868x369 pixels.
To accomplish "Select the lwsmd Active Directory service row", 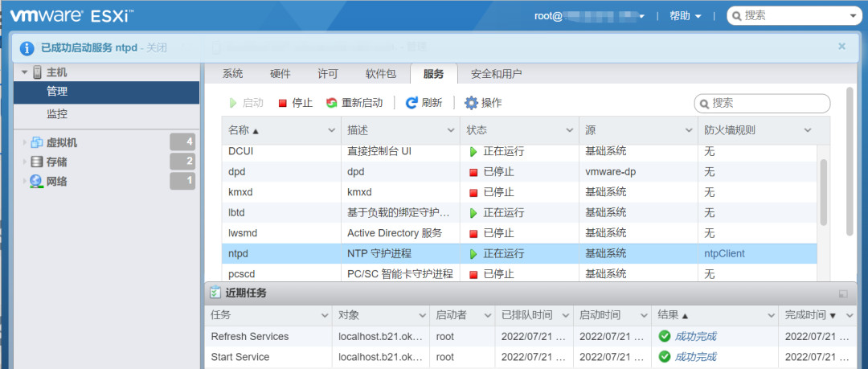I will coord(518,233).
